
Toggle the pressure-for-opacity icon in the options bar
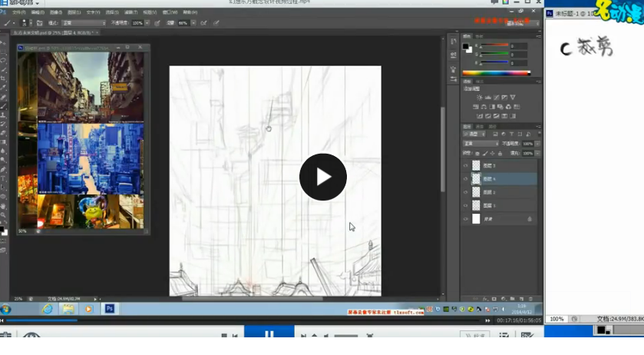(x=157, y=23)
